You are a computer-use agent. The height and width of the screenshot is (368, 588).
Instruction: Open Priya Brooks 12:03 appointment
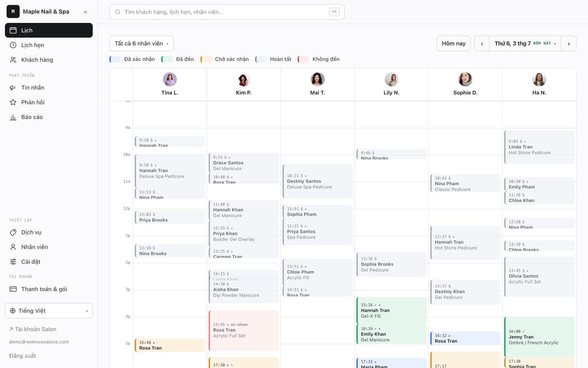click(170, 217)
